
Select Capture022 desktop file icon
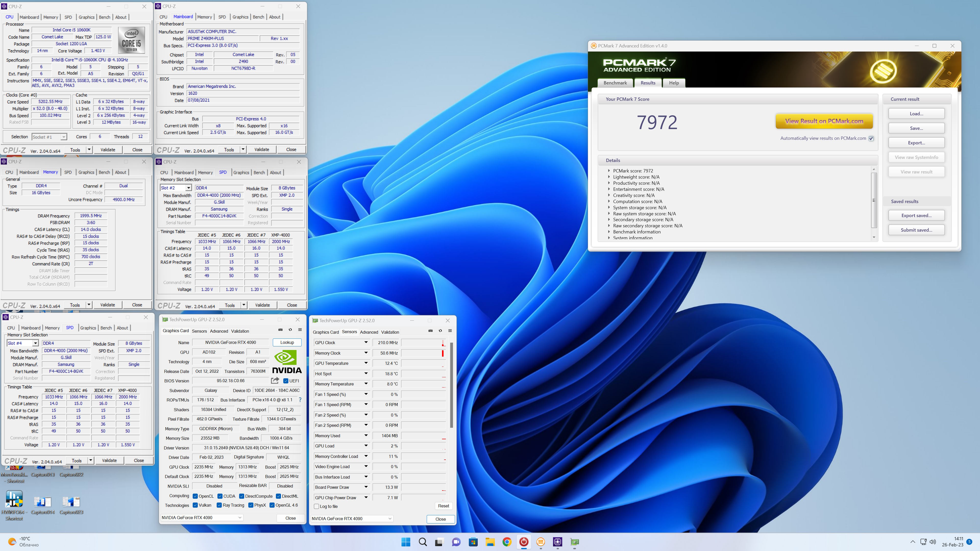point(71,471)
